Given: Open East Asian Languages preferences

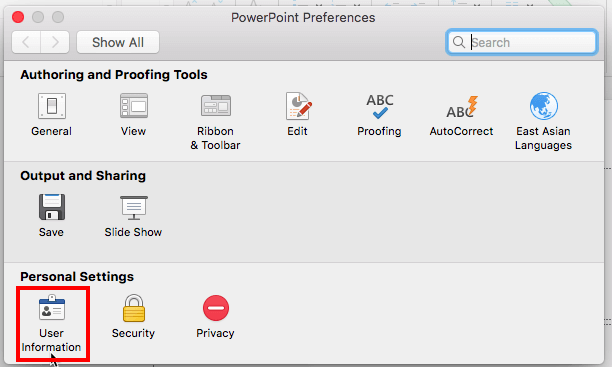Looking at the screenshot, I should click(x=543, y=121).
